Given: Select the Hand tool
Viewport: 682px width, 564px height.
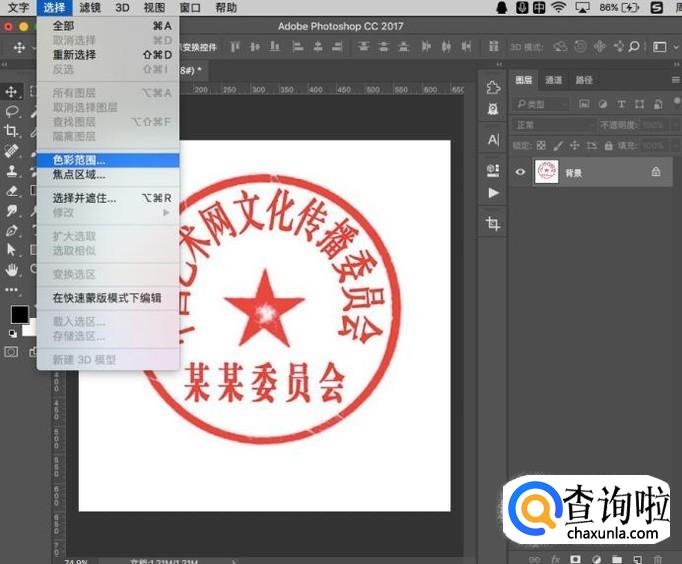Looking at the screenshot, I should (12, 269).
